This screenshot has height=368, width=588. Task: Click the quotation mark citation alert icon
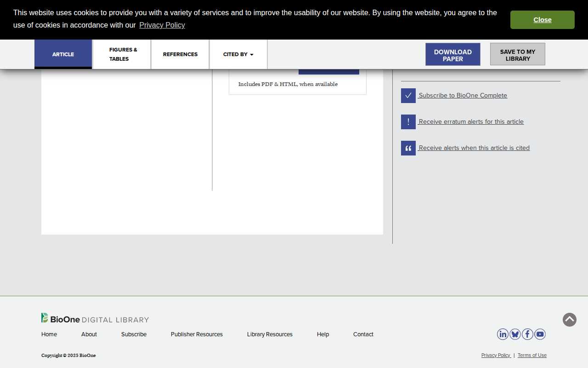pos(408,148)
